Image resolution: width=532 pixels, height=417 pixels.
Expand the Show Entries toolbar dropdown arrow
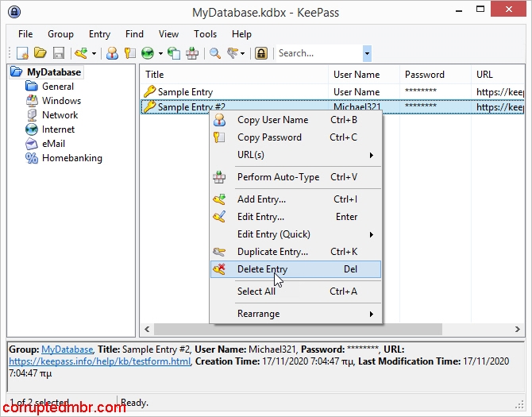point(243,53)
